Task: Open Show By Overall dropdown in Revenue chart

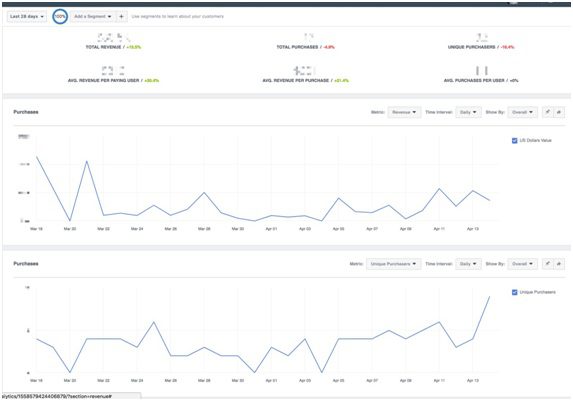Action: tap(523, 112)
